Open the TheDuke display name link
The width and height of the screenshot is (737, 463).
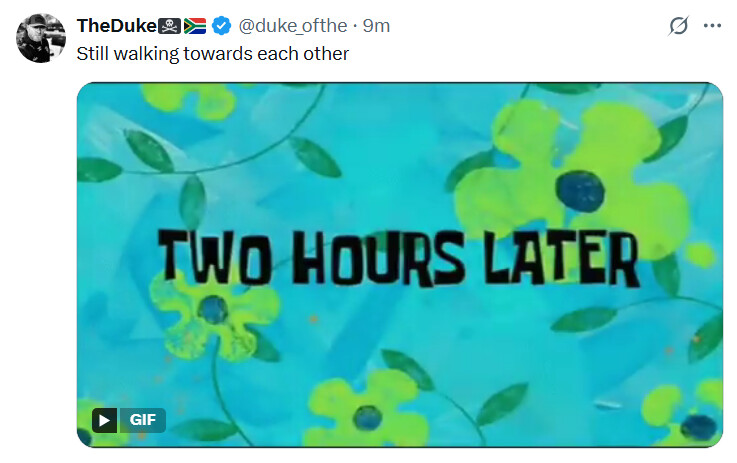click(x=117, y=26)
